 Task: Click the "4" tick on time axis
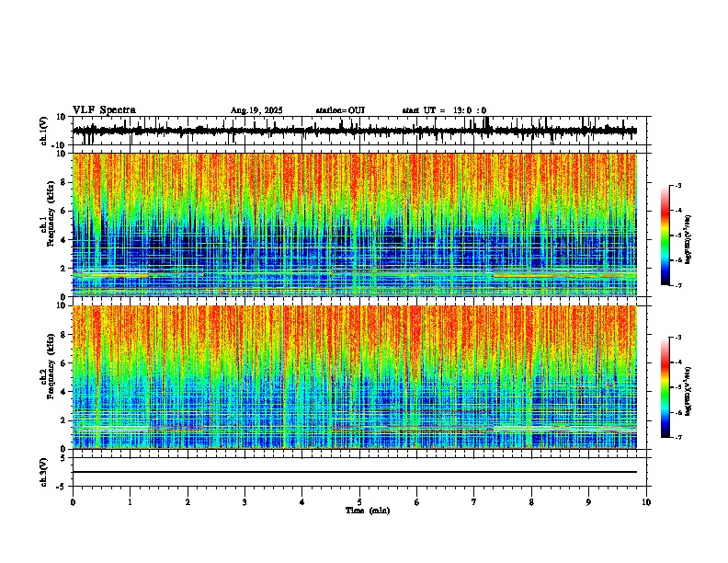(301, 502)
